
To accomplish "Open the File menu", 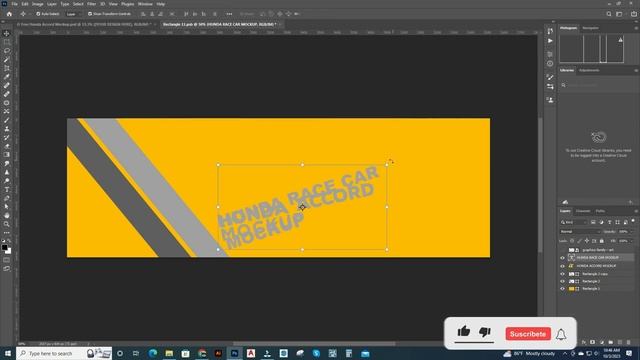I will [14, 4].
